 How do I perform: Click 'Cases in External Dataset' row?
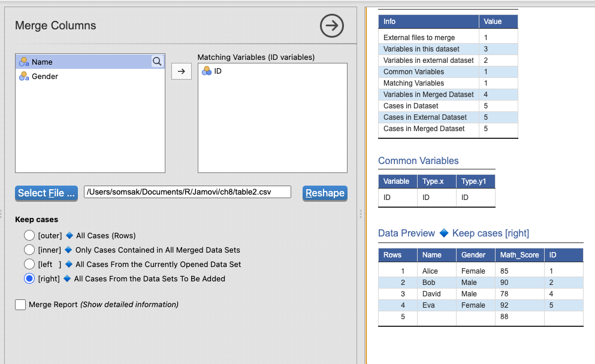point(448,117)
